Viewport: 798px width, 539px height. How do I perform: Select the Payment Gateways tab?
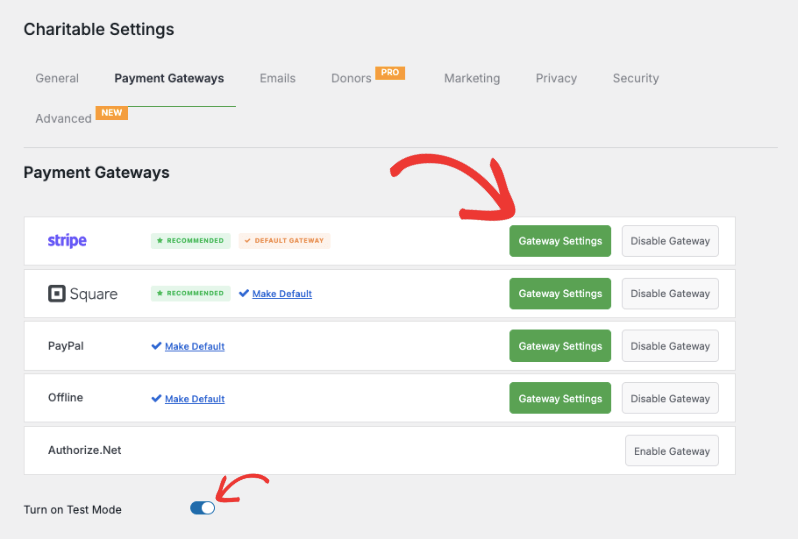pos(169,78)
